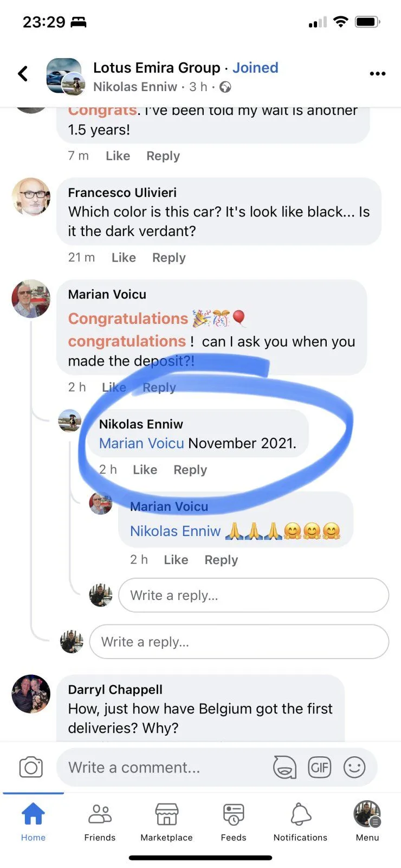The width and height of the screenshot is (401, 868).
Task: Reply to Nikolas Enniw's November 2021 comment
Action: click(x=190, y=470)
